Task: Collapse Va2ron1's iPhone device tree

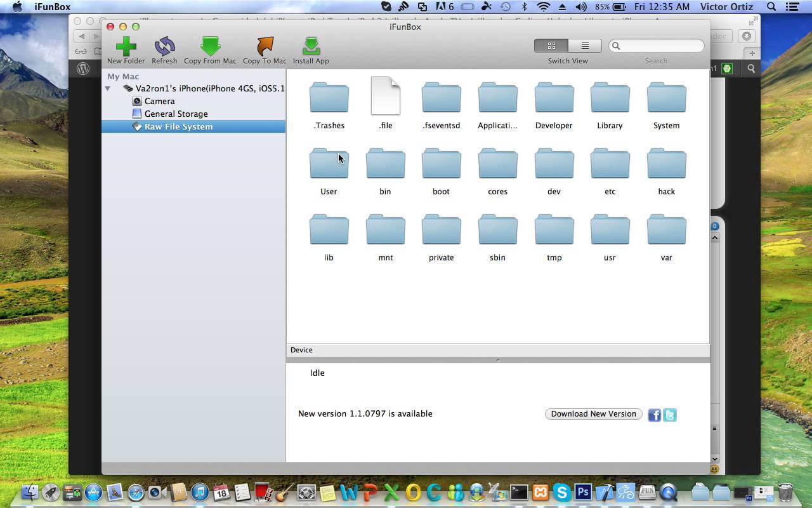Action: coord(108,88)
